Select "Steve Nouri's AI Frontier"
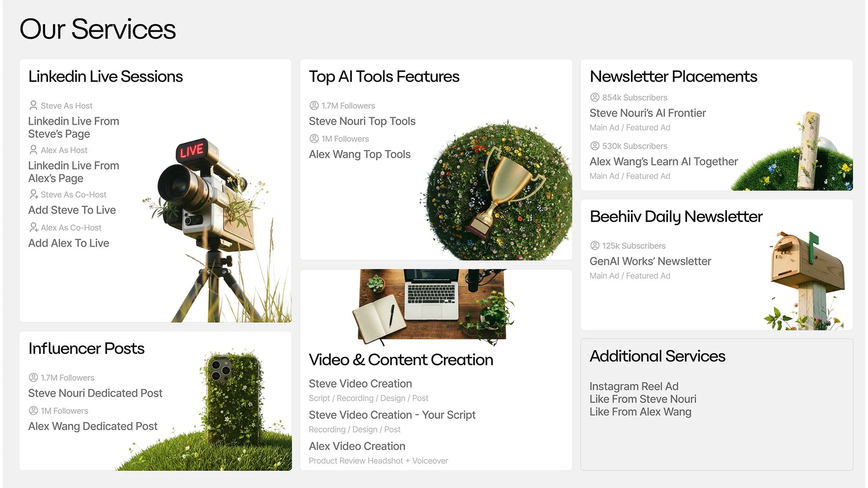868x488 pixels. pos(647,113)
